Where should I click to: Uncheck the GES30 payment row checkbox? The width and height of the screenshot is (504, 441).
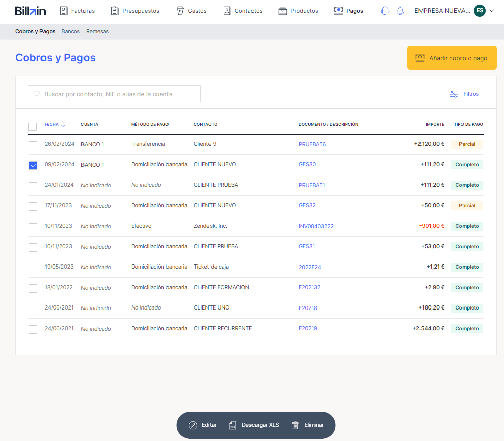33,165
